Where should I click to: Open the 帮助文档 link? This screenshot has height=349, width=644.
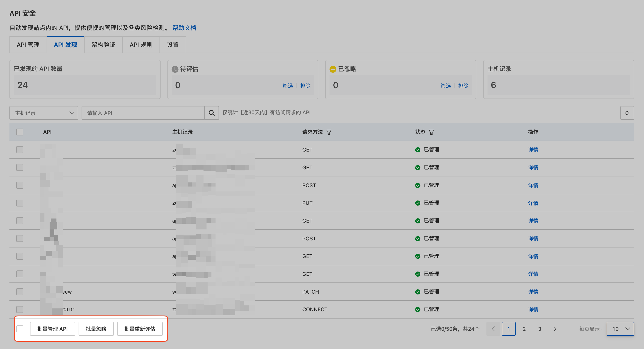[184, 28]
